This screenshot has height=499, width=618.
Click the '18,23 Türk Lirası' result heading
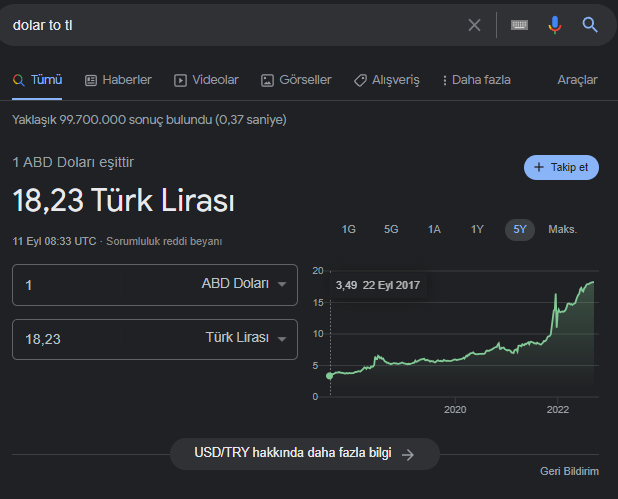click(124, 200)
